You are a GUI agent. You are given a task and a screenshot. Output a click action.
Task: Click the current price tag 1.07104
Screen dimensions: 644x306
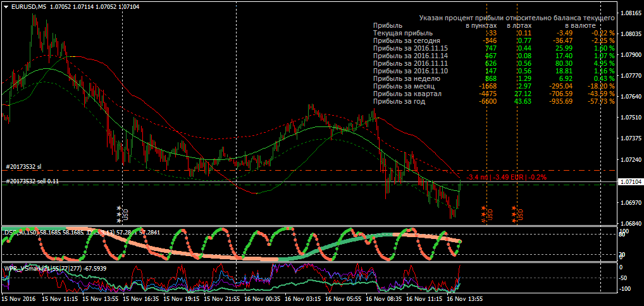pos(631,181)
